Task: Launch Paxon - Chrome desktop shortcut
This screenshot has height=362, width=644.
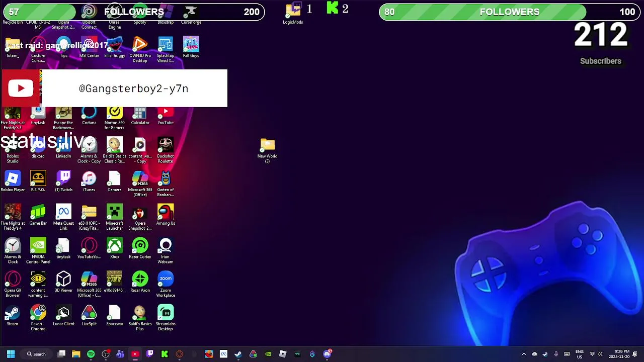Action: coord(38,318)
